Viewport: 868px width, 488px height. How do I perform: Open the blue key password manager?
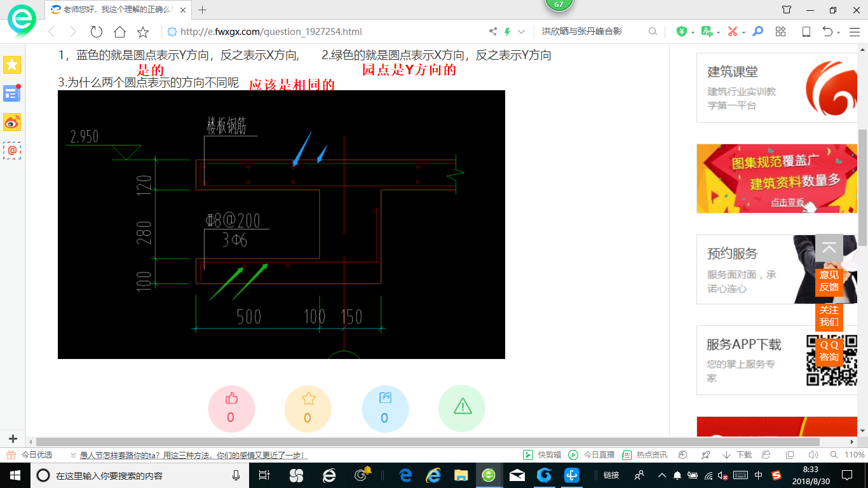(x=757, y=32)
